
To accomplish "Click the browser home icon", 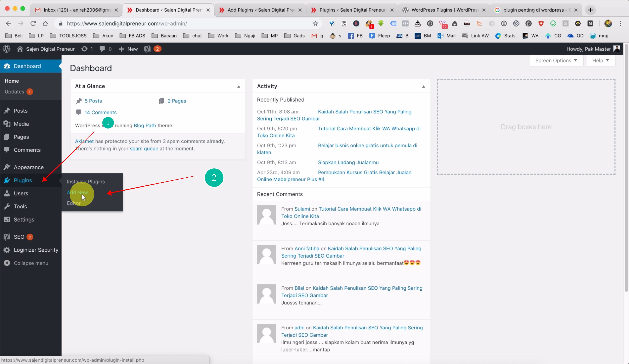I will click(45, 23).
